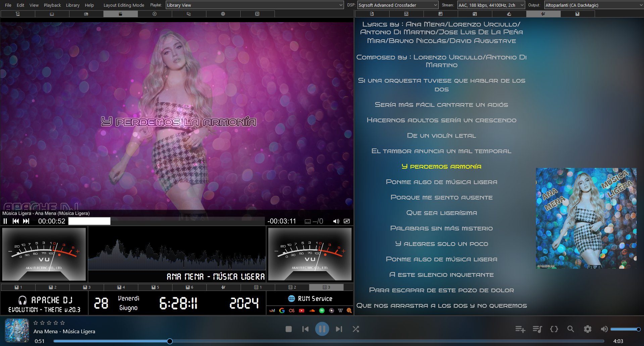Seek using the bottom progress bar
The height and width of the screenshot is (346, 644).
click(x=329, y=341)
